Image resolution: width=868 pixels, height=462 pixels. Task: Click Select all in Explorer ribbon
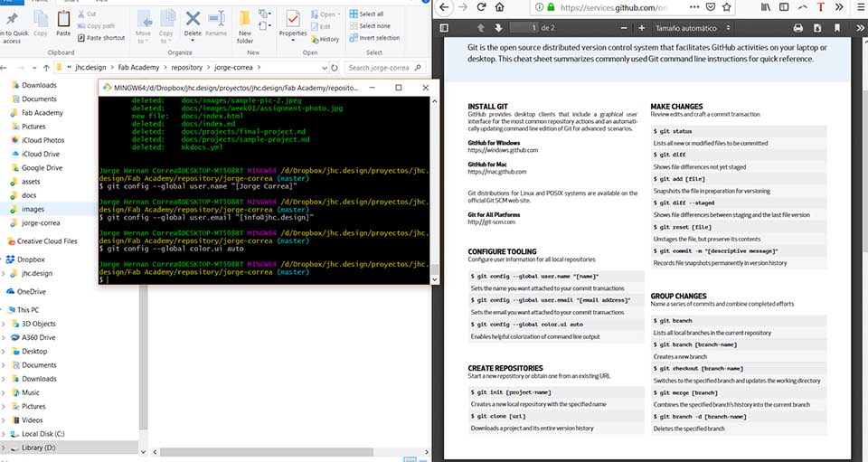366,14
